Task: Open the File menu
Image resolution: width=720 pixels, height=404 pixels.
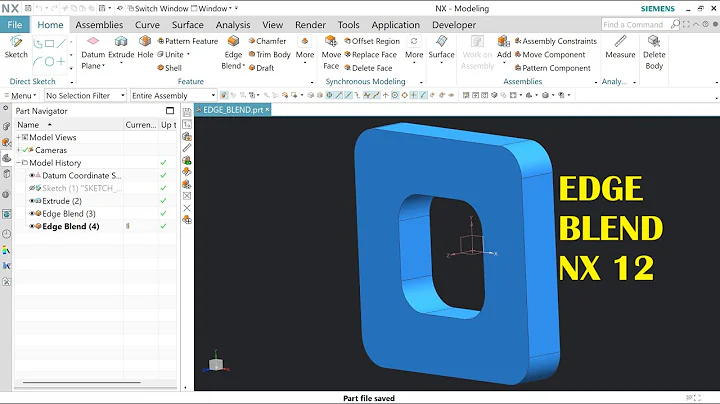Action: tap(15, 25)
